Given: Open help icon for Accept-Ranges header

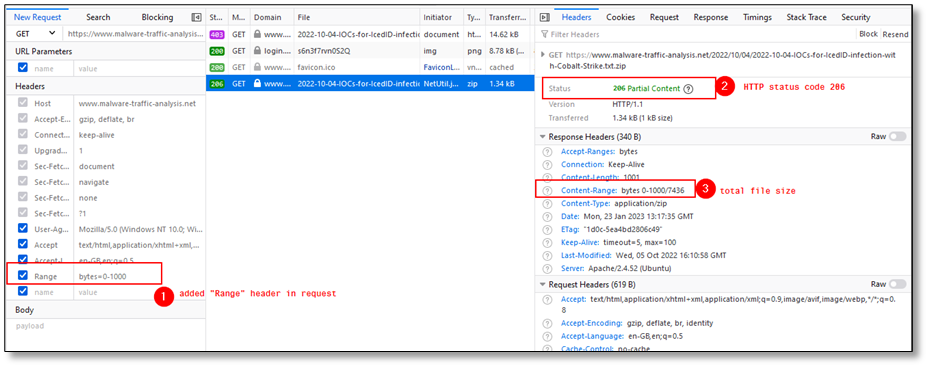Looking at the screenshot, I should click(547, 152).
